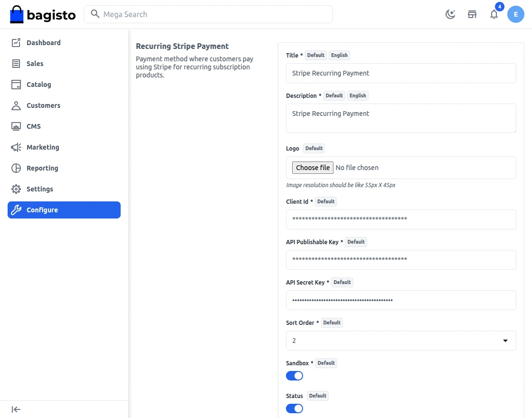
Task: Click the Client Id field
Action: click(x=401, y=219)
